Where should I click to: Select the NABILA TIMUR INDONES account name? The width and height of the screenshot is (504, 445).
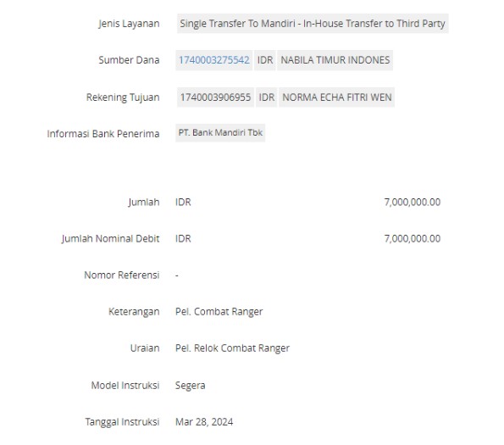[335, 60]
